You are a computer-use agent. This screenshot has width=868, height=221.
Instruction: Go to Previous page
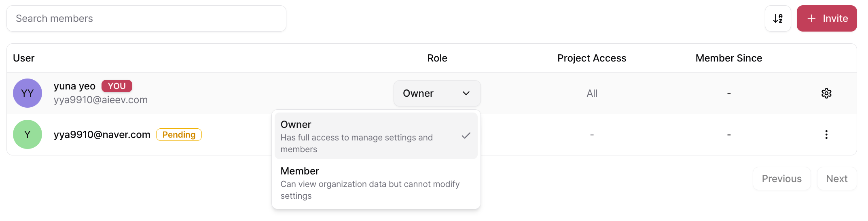pyautogui.click(x=781, y=179)
